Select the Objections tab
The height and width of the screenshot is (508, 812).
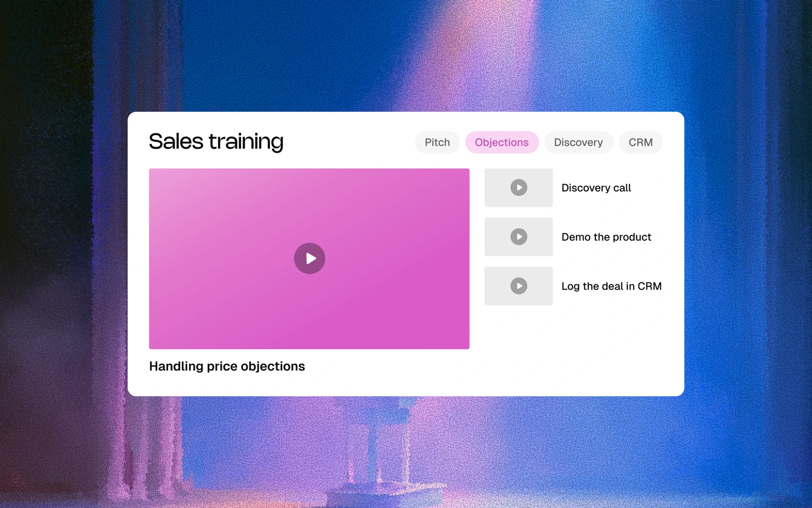(x=502, y=142)
